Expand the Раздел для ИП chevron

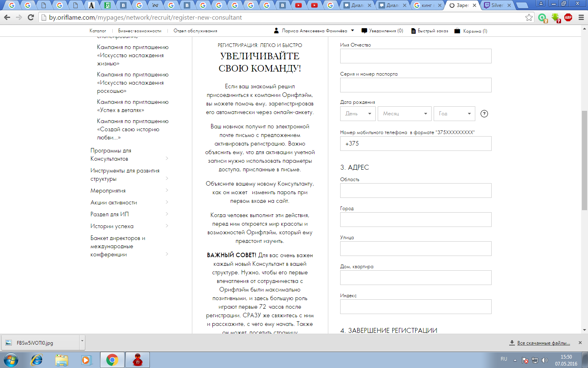point(167,214)
